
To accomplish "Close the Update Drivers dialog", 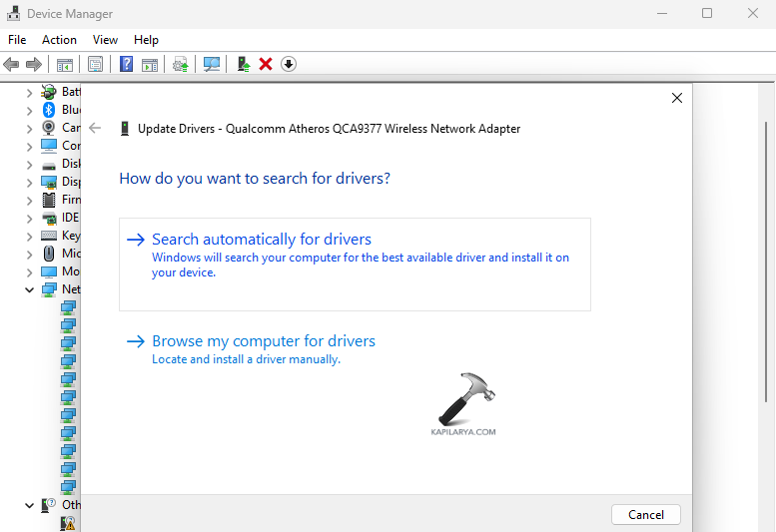I will 677,98.
